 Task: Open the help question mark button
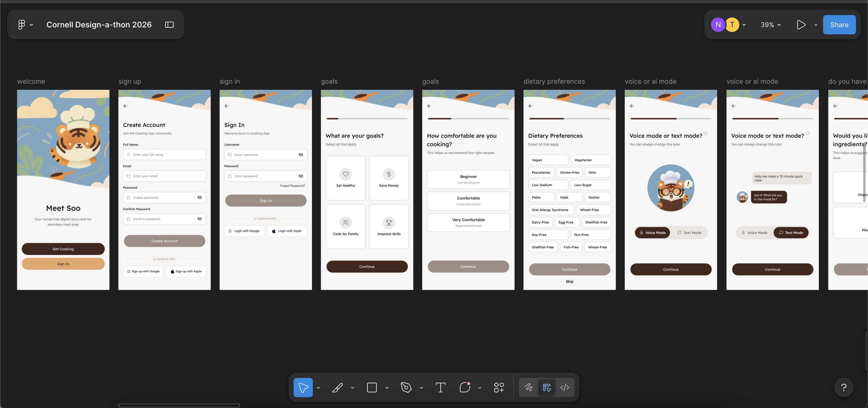click(x=844, y=388)
